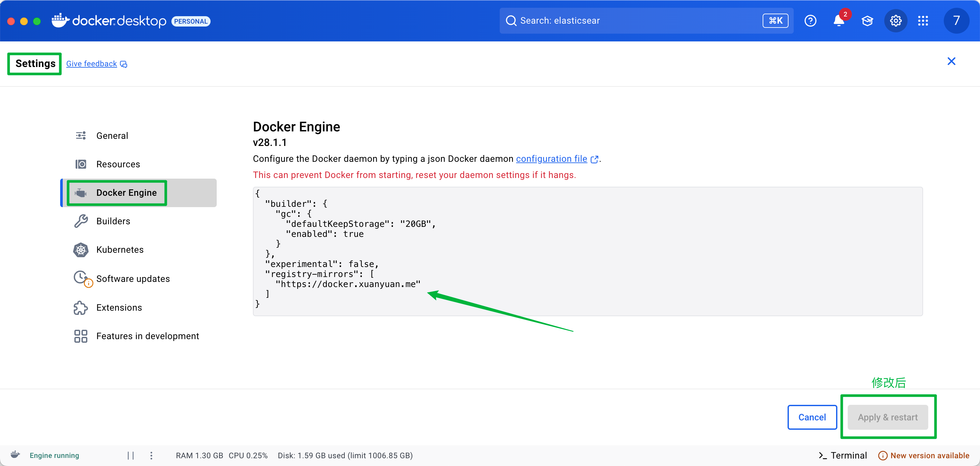Open the notifications bell icon
This screenshot has width=980, height=466.
[838, 21]
